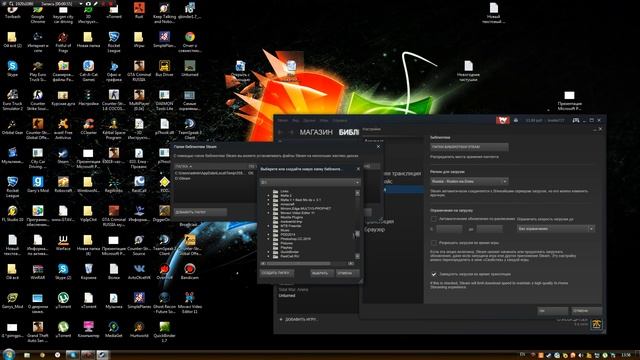This screenshot has width=640, height=360.
Task: Click the folder tree vertical scrollbar
Action: click(x=357, y=224)
